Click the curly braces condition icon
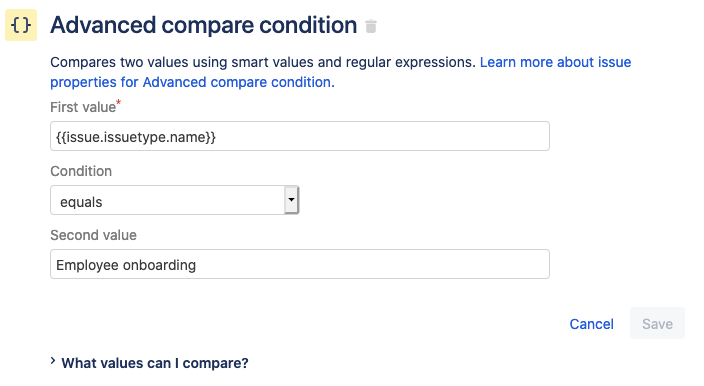 21,25
